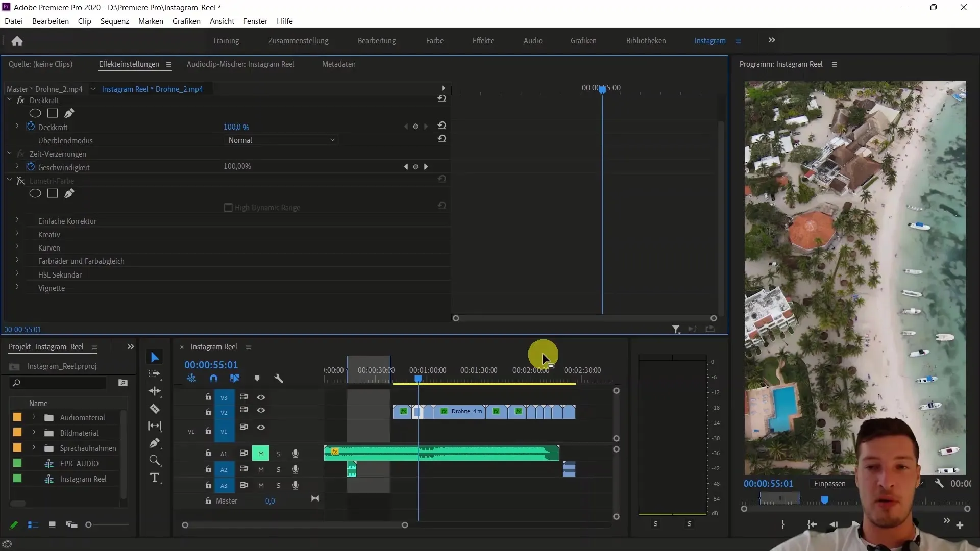The image size is (980, 551).
Task: Switch to Farbe workspace
Action: click(434, 41)
